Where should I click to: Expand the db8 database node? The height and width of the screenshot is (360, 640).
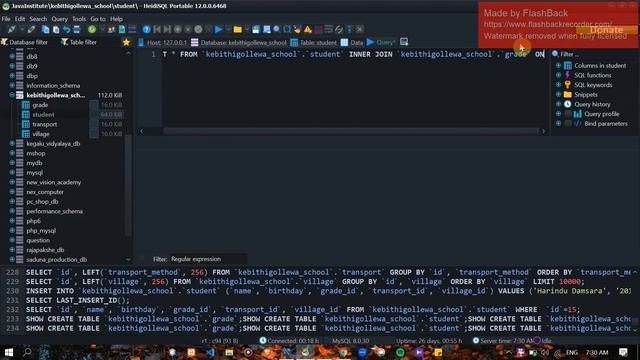(x=12, y=56)
